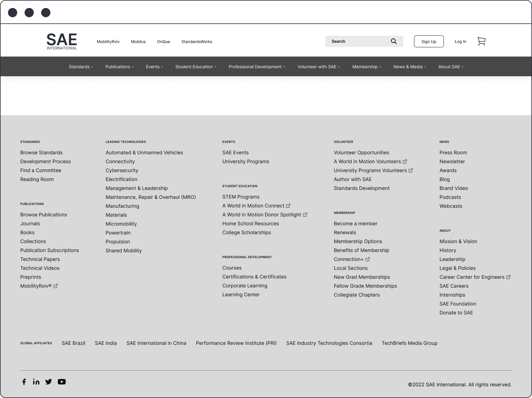
Task: Click external icon beside A World in Motion Volunteers
Action: (x=405, y=161)
